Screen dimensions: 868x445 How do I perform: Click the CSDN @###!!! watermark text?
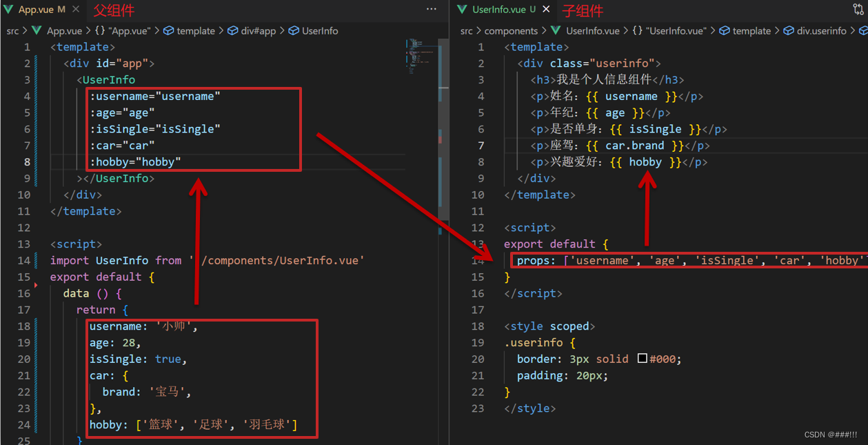[831, 434]
